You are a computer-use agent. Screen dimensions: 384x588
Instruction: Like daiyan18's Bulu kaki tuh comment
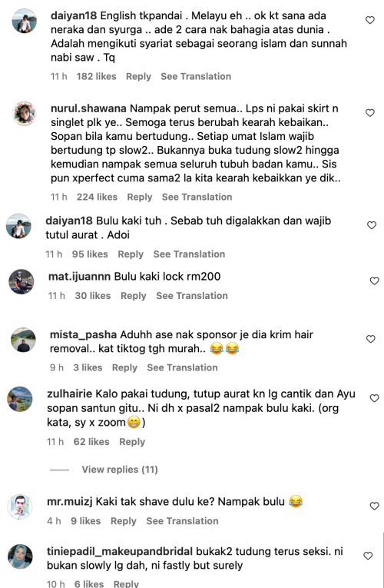coord(371,225)
